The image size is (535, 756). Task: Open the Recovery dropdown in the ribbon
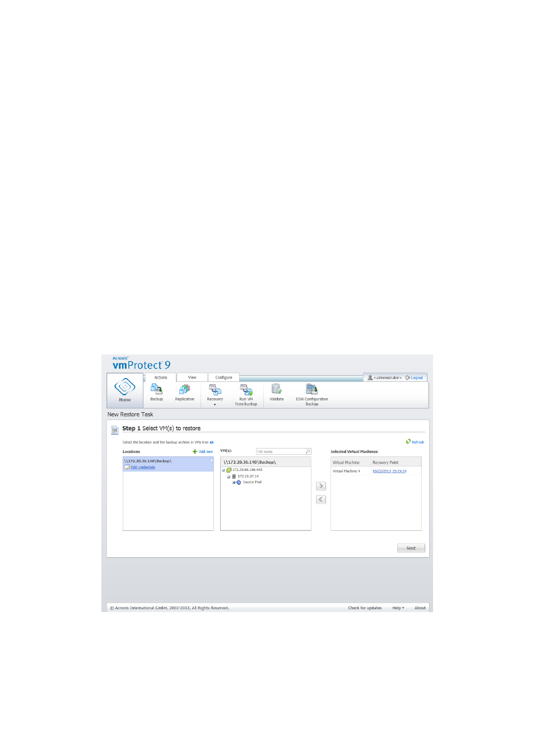point(215,394)
